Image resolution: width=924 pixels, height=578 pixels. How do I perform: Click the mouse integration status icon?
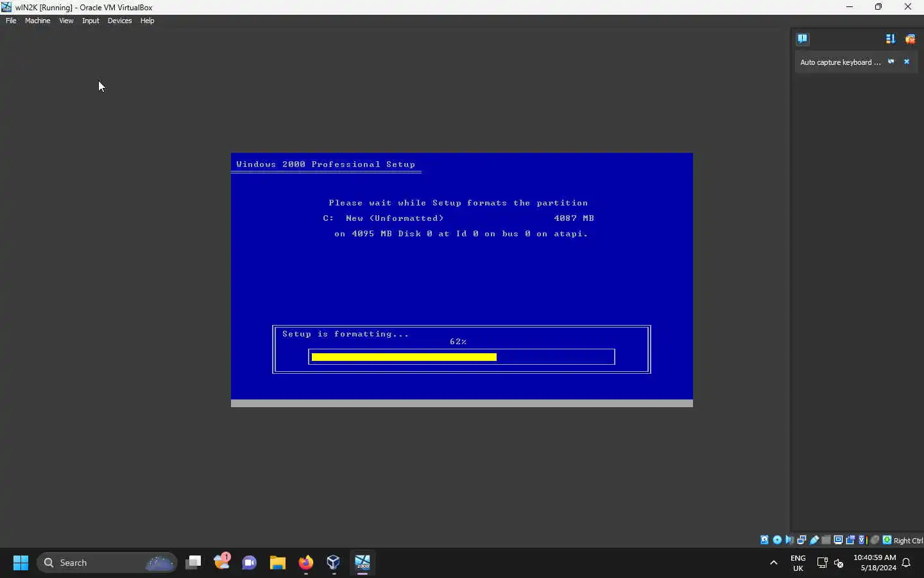point(875,540)
